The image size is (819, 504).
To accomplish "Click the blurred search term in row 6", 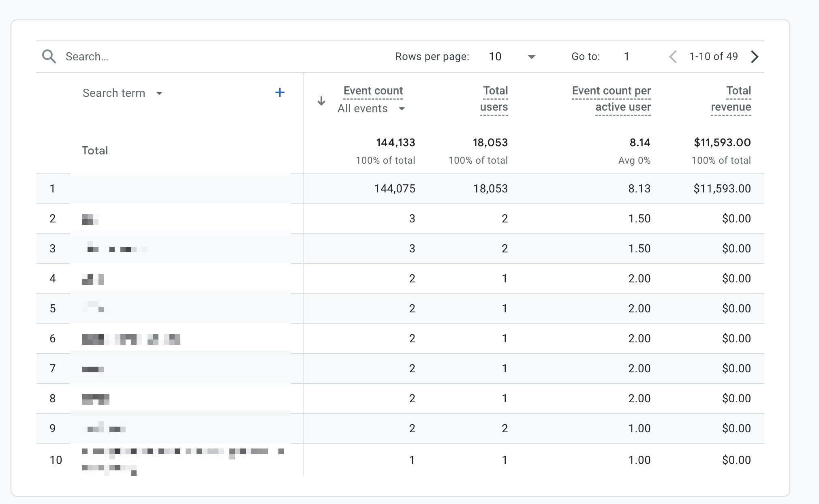I will pos(131,339).
